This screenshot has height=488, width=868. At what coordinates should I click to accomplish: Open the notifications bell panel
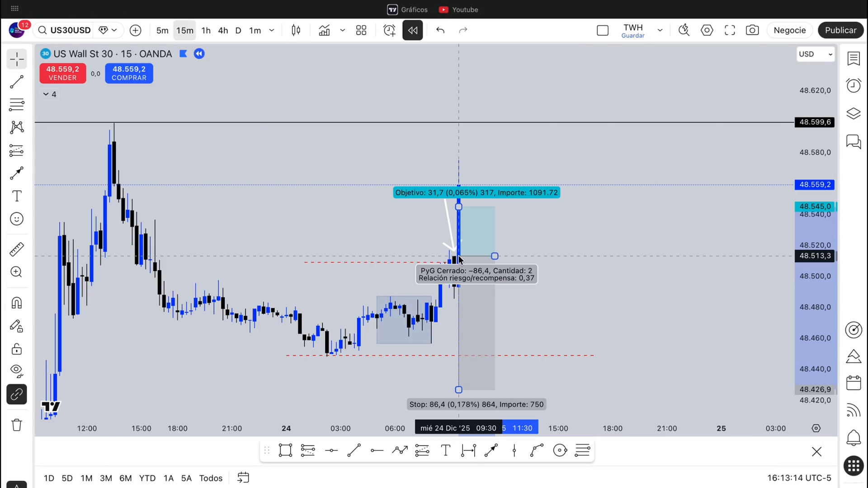click(x=854, y=437)
